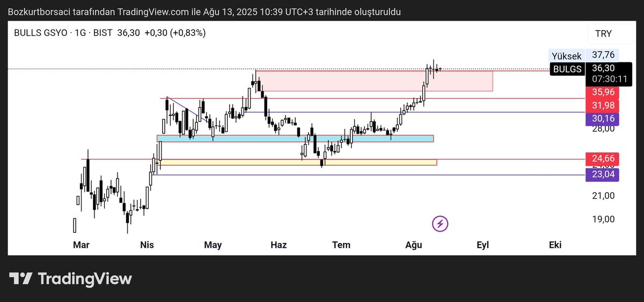This screenshot has width=644, height=302.
Task: Click the Eyl month label
Action: [x=483, y=245]
